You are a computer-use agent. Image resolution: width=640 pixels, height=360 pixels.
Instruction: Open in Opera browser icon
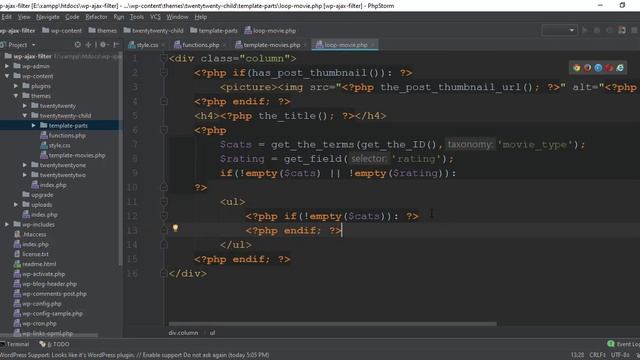pos(609,68)
